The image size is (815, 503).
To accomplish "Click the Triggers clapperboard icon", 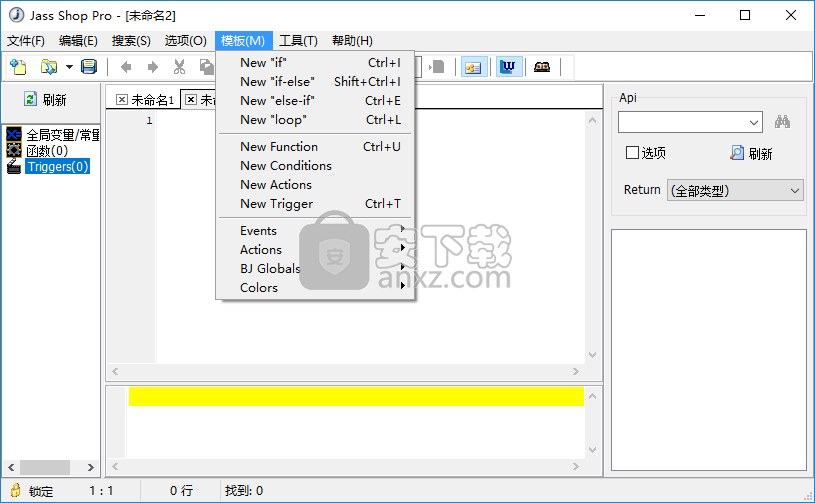I will (14, 166).
